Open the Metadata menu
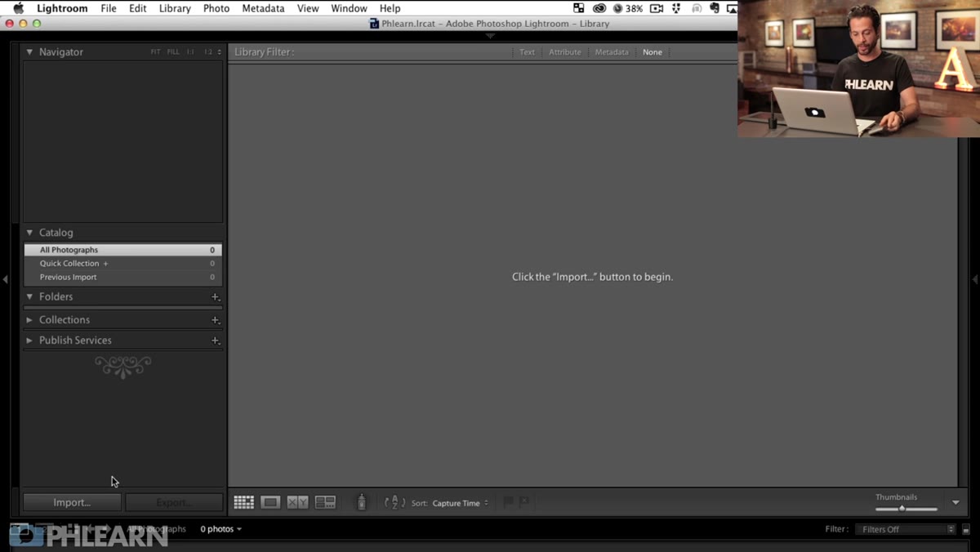Viewport: 980px width, 552px height. click(263, 8)
